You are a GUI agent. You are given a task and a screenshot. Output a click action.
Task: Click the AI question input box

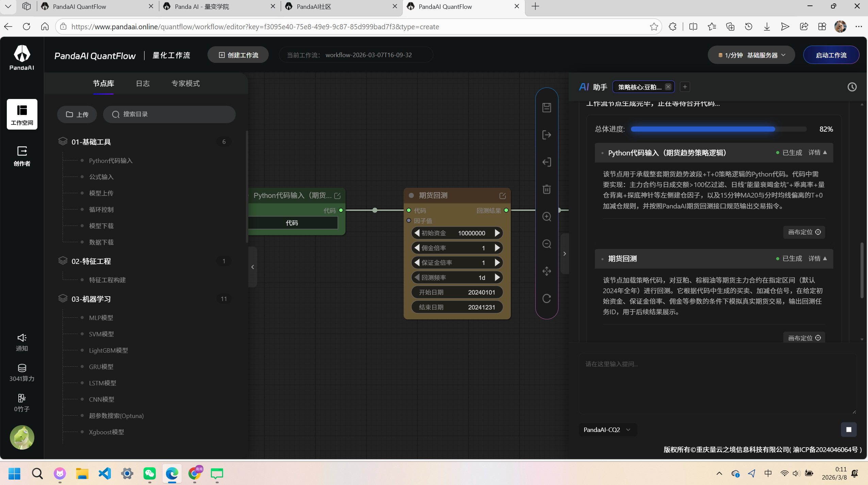click(x=718, y=383)
